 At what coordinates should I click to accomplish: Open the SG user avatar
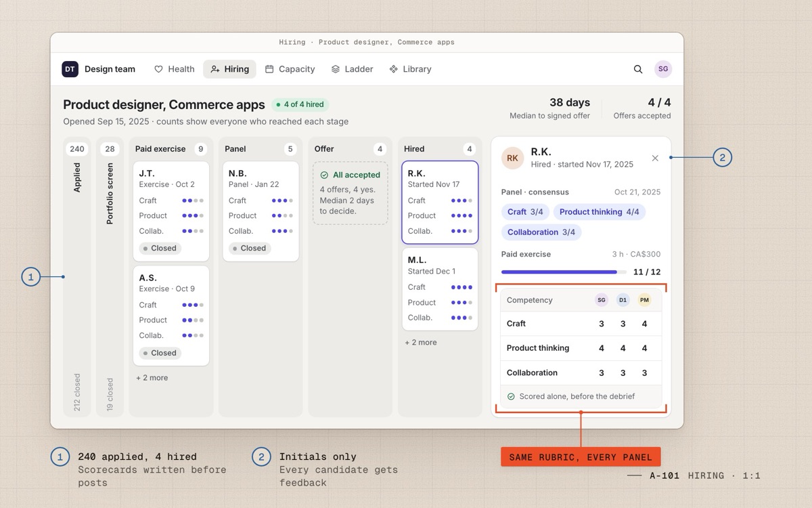663,69
